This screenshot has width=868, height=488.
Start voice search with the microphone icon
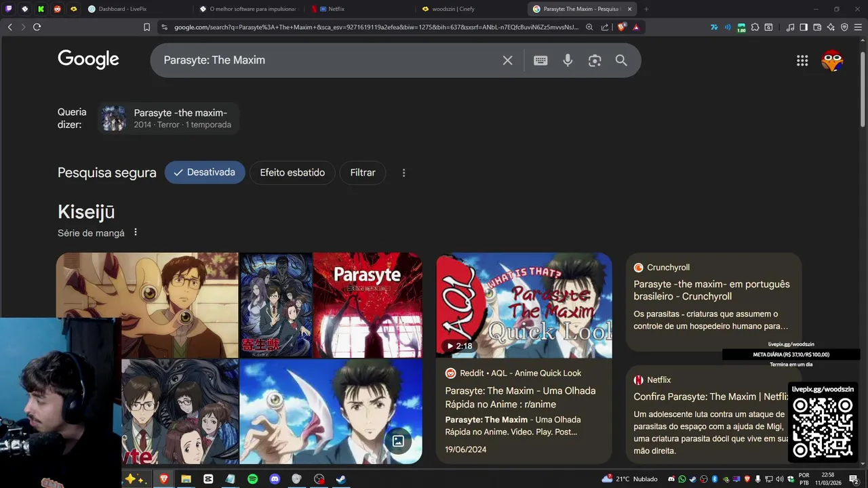coord(568,60)
